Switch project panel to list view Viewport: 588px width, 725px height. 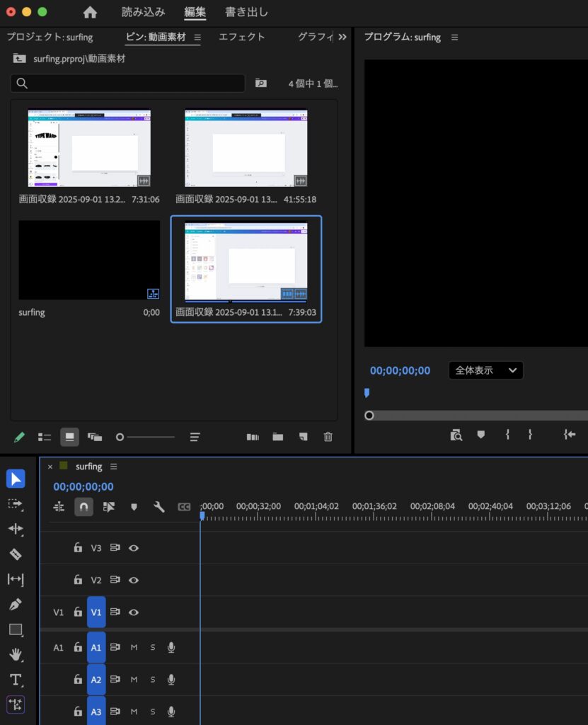[x=45, y=437]
